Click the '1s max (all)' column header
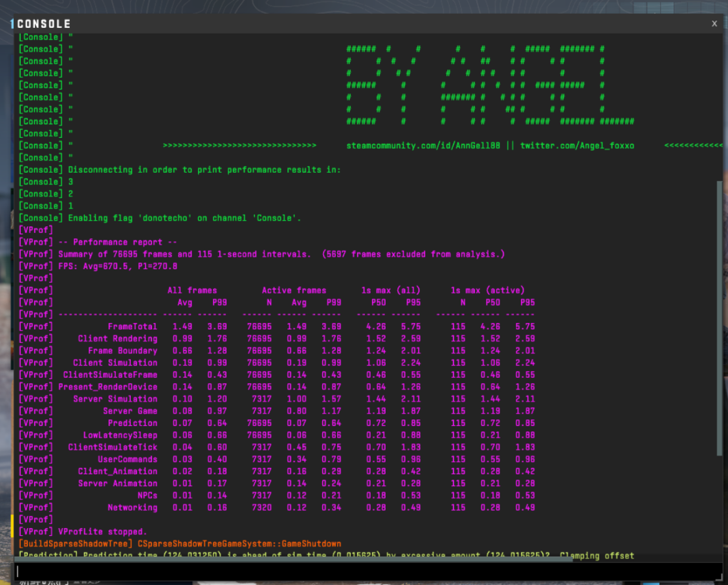 (391, 291)
